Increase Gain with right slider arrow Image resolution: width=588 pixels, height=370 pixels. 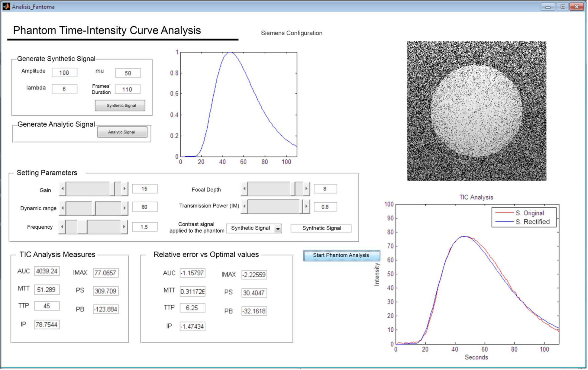pos(124,189)
